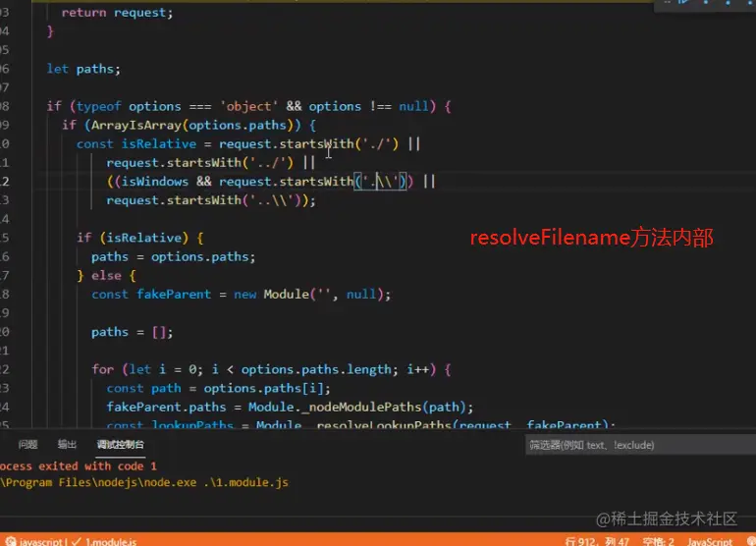Click the 行 912, 列 47 cursor position indicator
Screen dimensions: 756x546
click(x=597, y=541)
